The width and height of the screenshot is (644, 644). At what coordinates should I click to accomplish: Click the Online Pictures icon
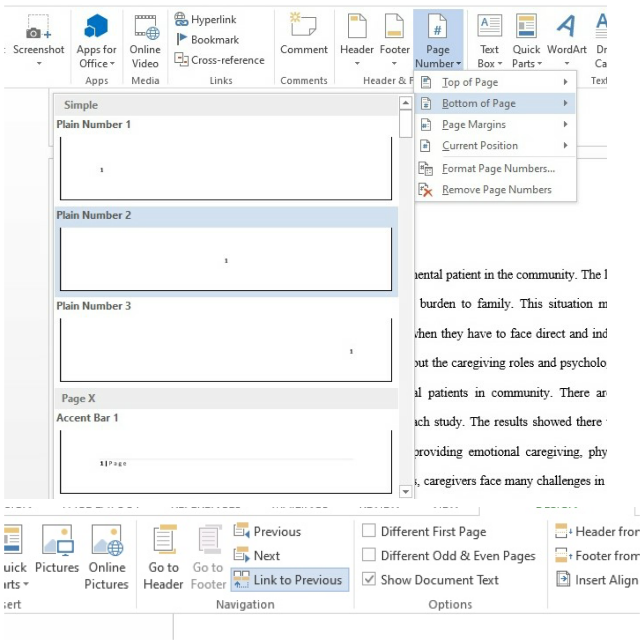[x=107, y=541]
